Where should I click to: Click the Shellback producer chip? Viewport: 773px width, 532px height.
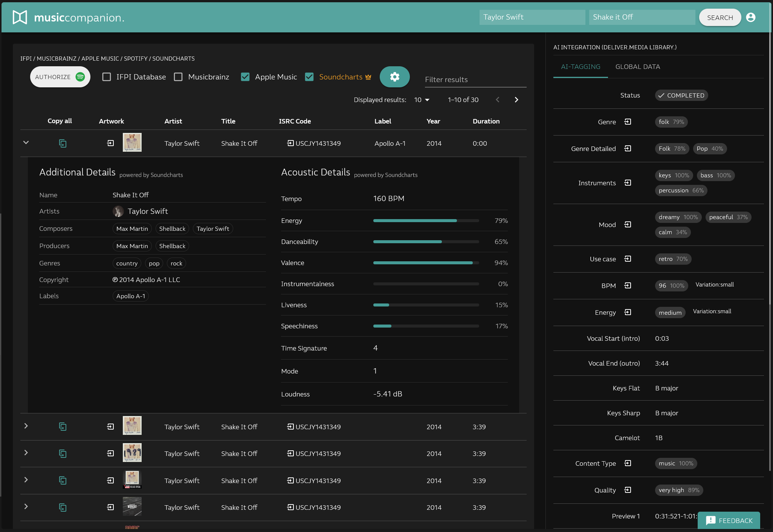tap(172, 246)
